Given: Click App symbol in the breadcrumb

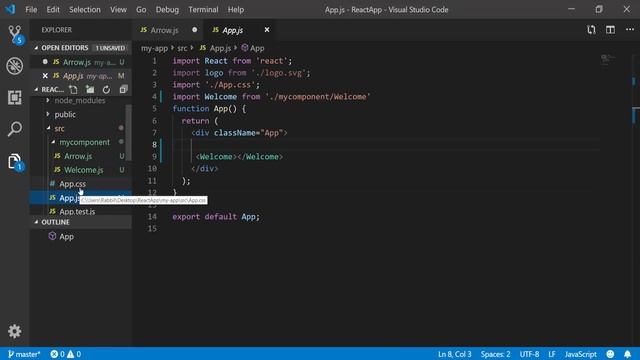Looking at the screenshot, I should (x=253, y=48).
